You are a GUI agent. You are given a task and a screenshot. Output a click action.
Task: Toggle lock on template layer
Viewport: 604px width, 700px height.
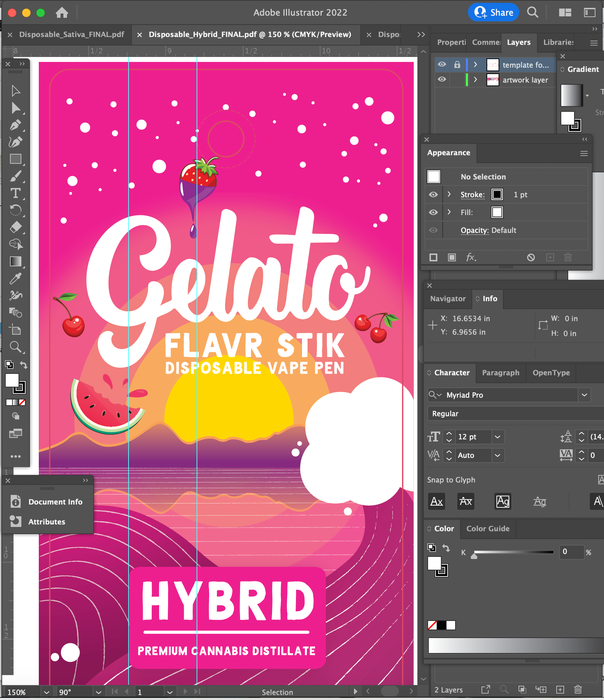click(x=457, y=64)
